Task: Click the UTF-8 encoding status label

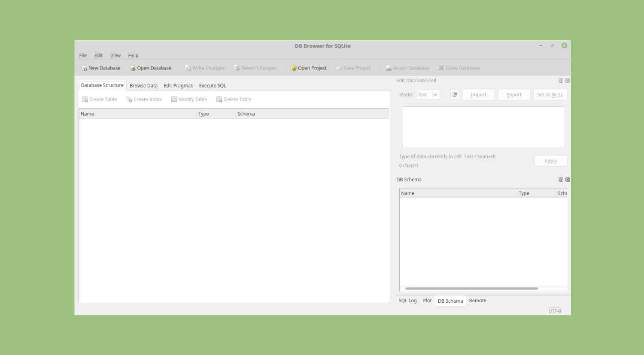Action: (555, 311)
